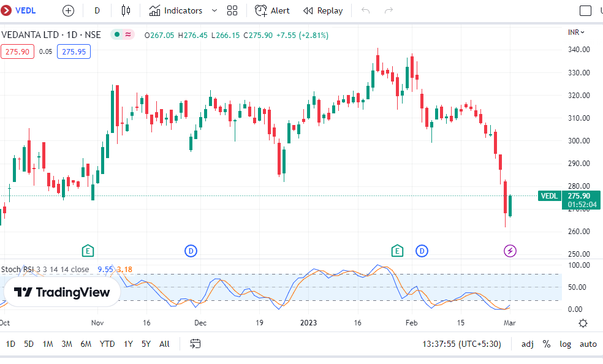Viewport: 603px width, 364px height.
Task: Set time range to 3M
Action: (x=67, y=344)
